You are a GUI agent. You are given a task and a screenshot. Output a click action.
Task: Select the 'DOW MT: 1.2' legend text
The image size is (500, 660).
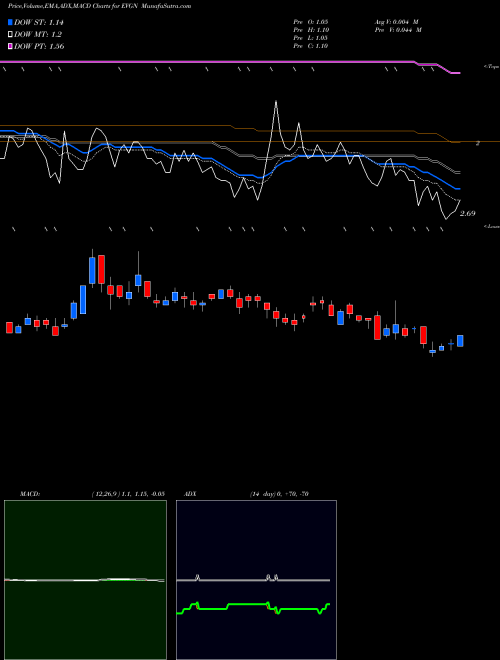tap(38, 35)
